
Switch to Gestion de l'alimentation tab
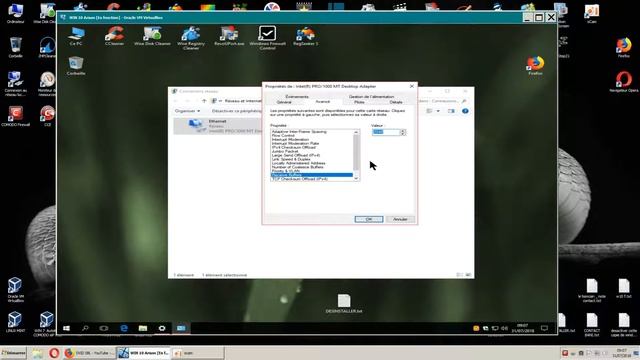(x=371, y=97)
